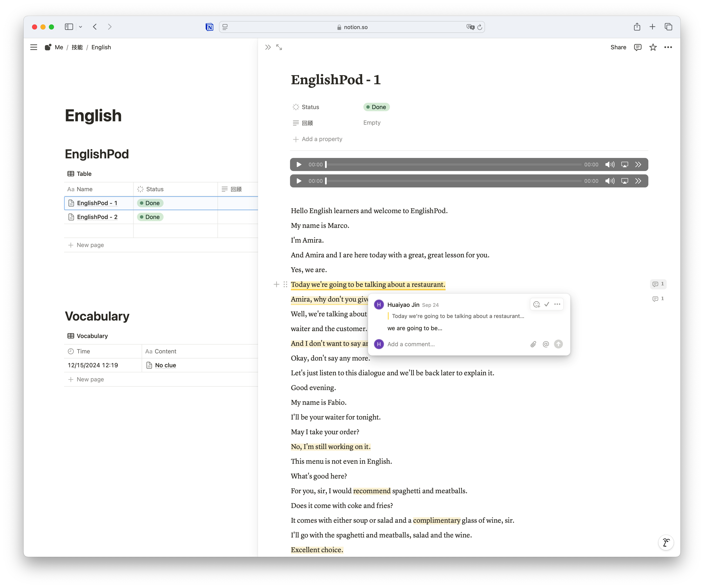This screenshot has width=704, height=588.
Task: Select the Table view tab
Action: 79,174
